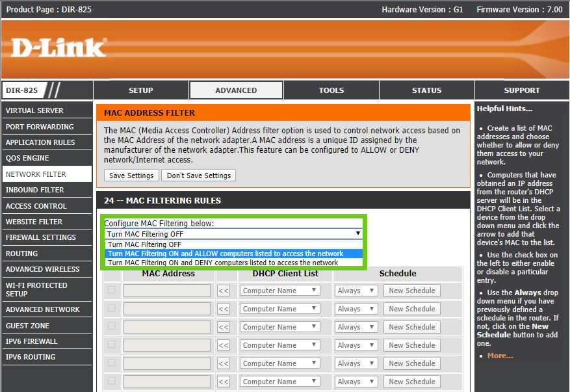Check the fourth row's MAC entry checkbox
The image size is (570, 392).
(x=112, y=345)
